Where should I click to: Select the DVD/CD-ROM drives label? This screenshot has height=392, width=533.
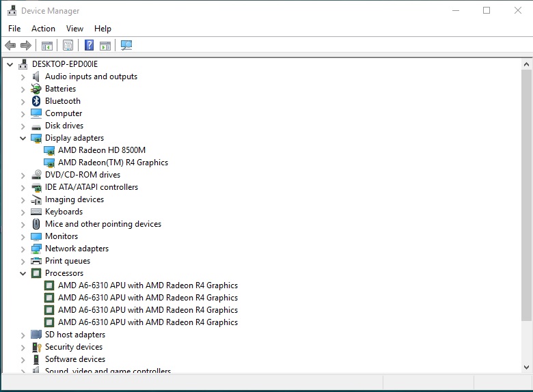(83, 175)
